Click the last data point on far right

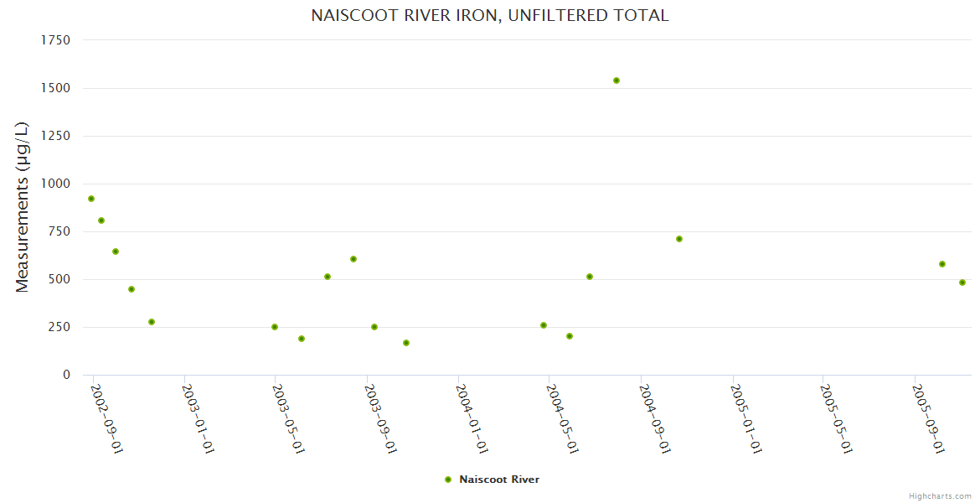[x=962, y=283]
